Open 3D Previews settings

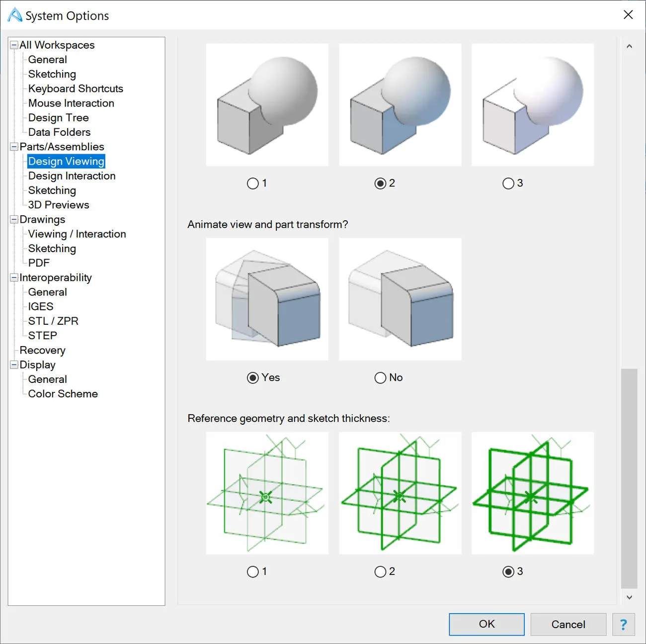coord(59,205)
